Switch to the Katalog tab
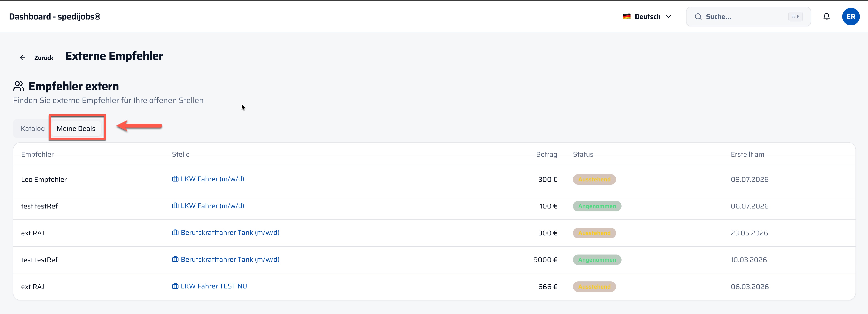868x314 pixels. (x=33, y=128)
